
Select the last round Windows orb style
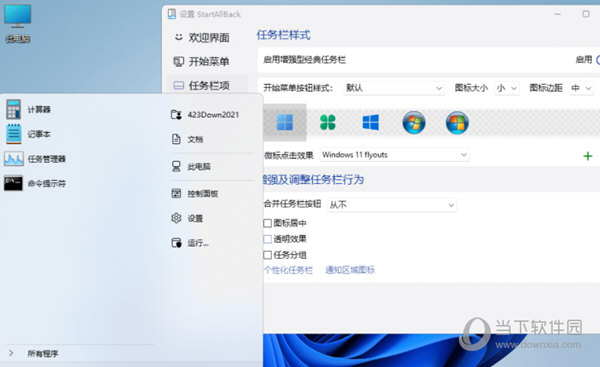tap(457, 122)
